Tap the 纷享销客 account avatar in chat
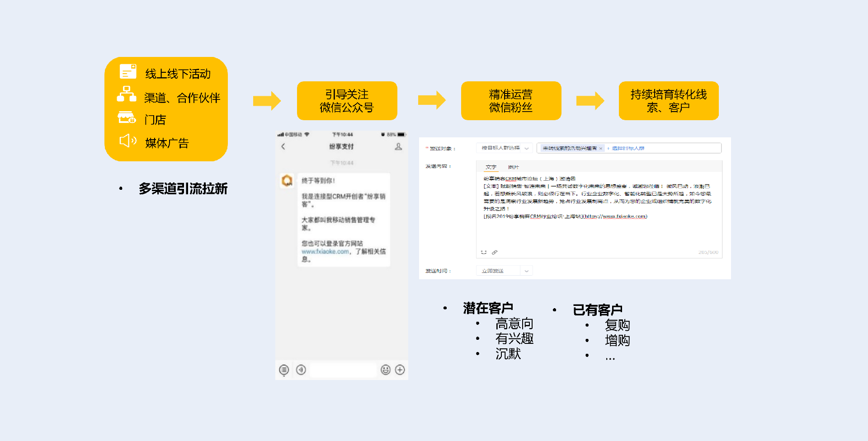 (x=287, y=181)
